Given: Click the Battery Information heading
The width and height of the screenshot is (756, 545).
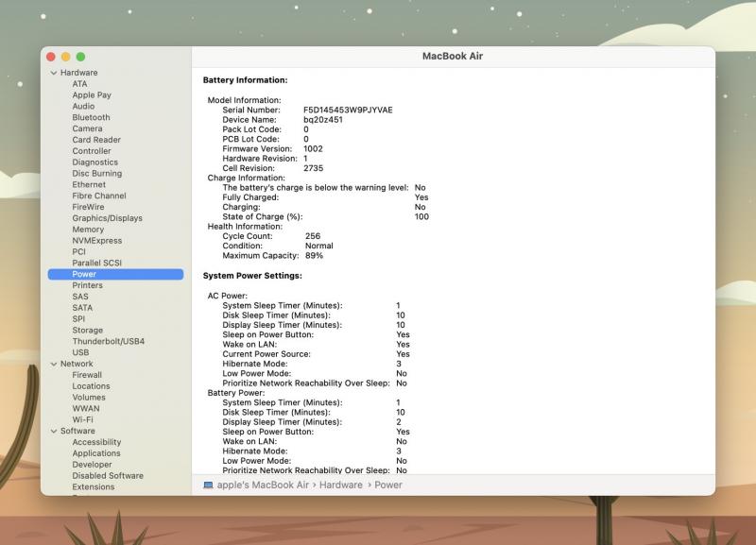Looking at the screenshot, I should [245, 80].
